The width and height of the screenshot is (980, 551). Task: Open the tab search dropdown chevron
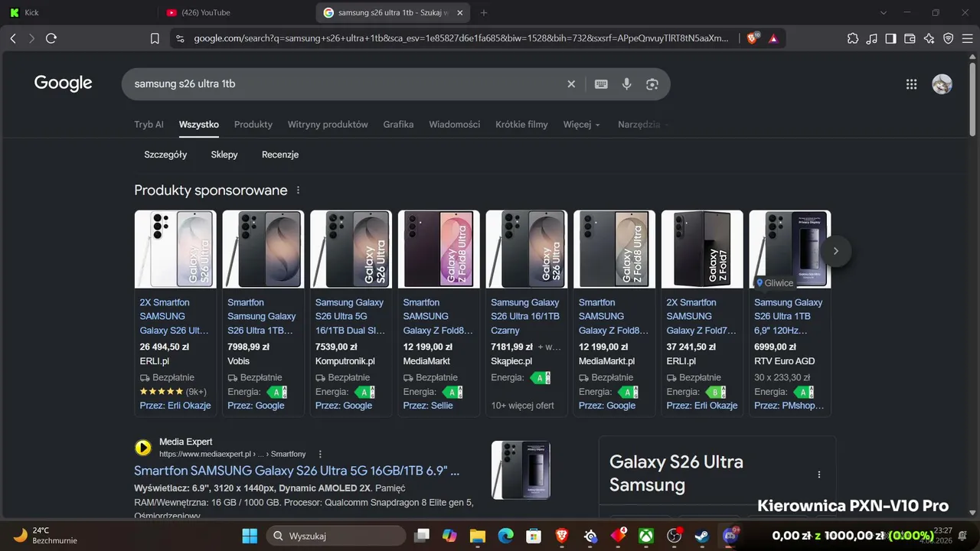[883, 12]
